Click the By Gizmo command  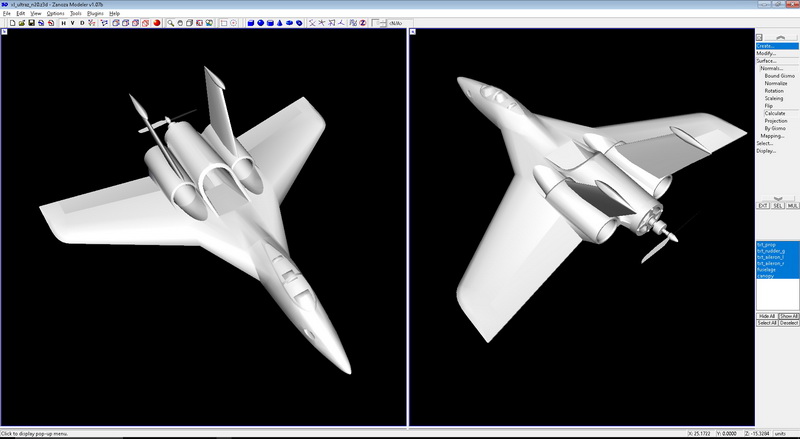[x=775, y=129]
